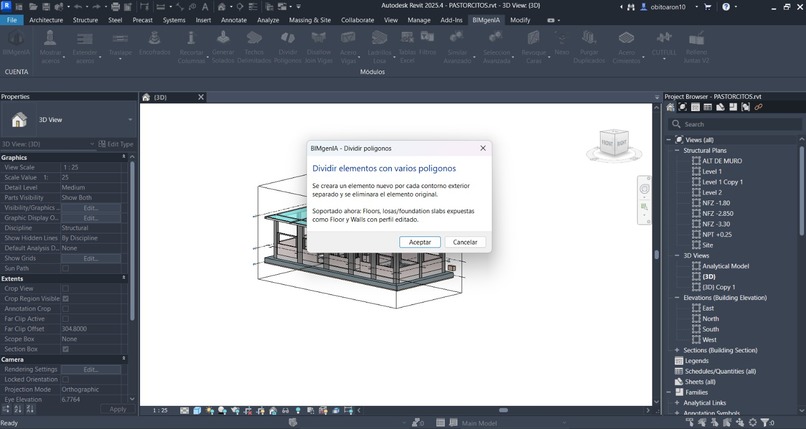Click the Techos Delimitados tool

[x=254, y=47]
